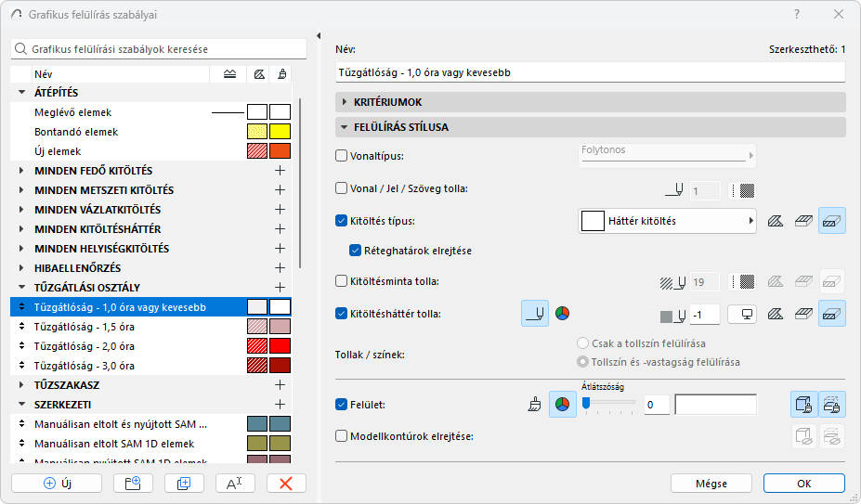Click pen picker button in Kitöltéshattér tolla row
Viewport: 861px width, 504px height.
pos(535,314)
